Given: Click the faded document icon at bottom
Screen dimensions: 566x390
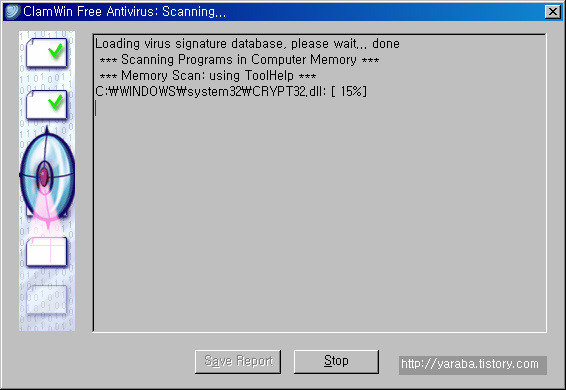Looking at the screenshot, I should (x=47, y=300).
